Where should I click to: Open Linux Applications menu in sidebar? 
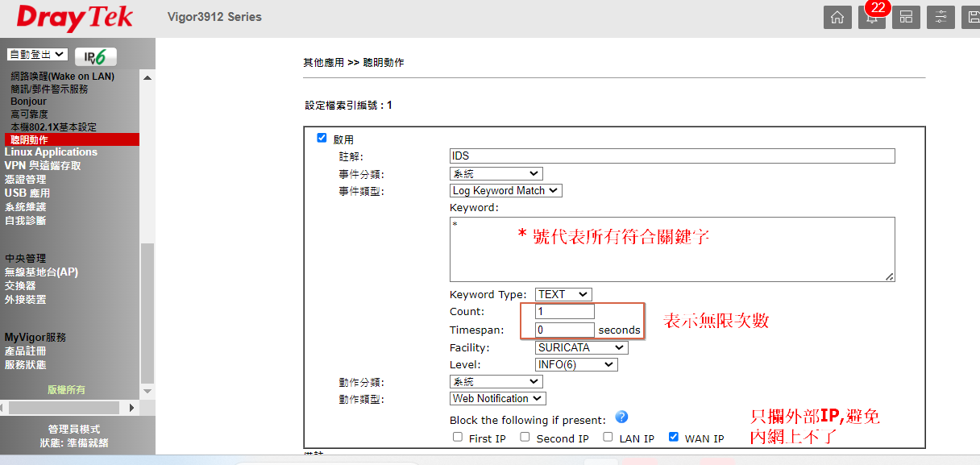click(x=51, y=152)
